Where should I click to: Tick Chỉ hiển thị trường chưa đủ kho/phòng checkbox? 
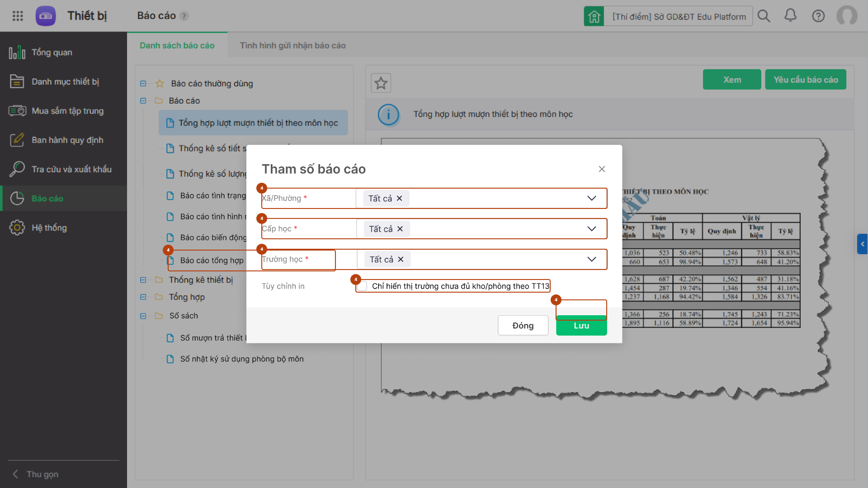click(x=362, y=286)
